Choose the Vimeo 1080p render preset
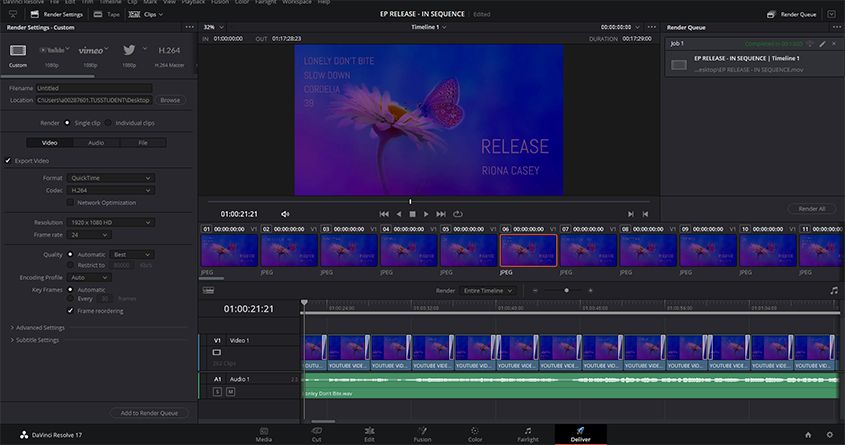Image resolution: width=845 pixels, height=445 pixels. [x=90, y=50]
